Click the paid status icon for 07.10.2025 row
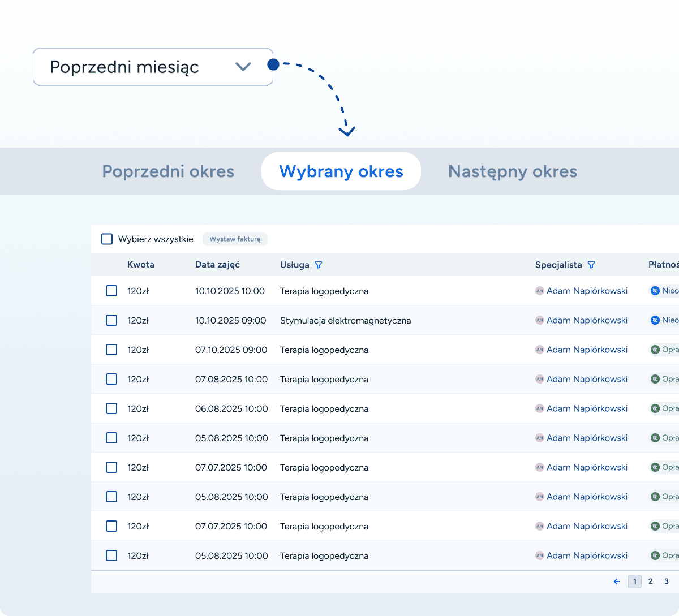Screen dimensions: 679x616 pos(655,350)
